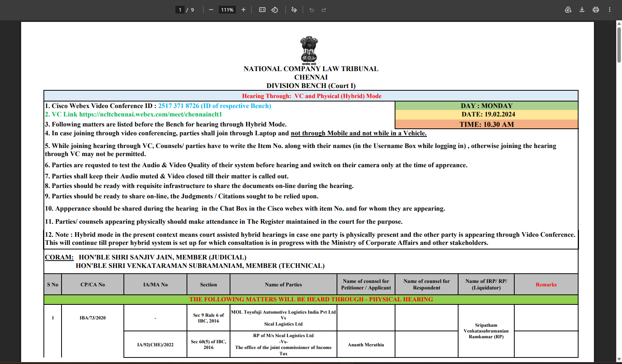Click 'DAY : MONDAY' cell
622x364 pixels.
(x=487, y=106)
